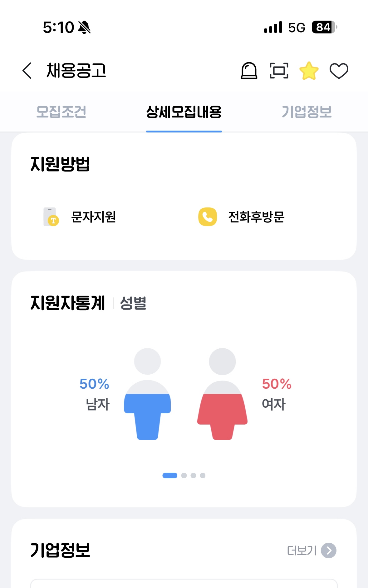Viewport: 368px width, 588px height.
Task: Tap the 더보기 link in 기업정보
Action: (302, 551)
